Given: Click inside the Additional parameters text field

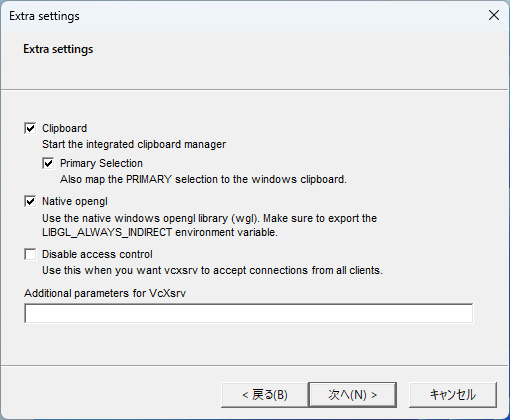Looking at the screenshot, I should pos(248,313).
